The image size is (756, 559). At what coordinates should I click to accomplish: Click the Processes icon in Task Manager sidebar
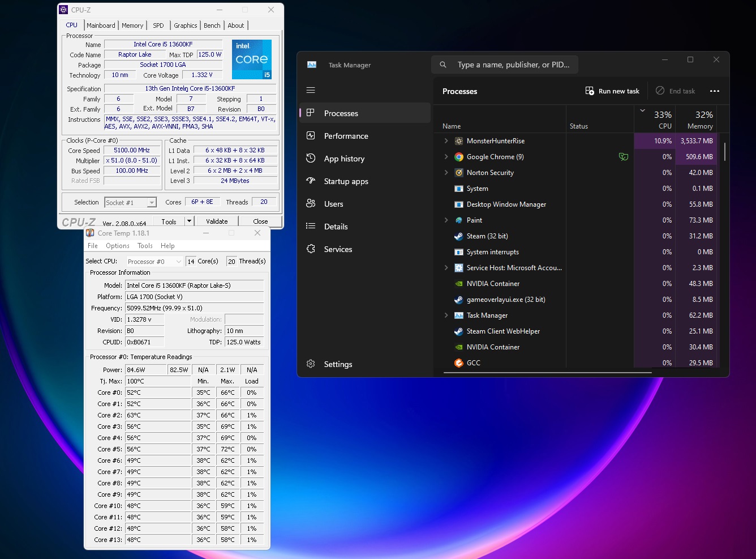tap(311, 113)
